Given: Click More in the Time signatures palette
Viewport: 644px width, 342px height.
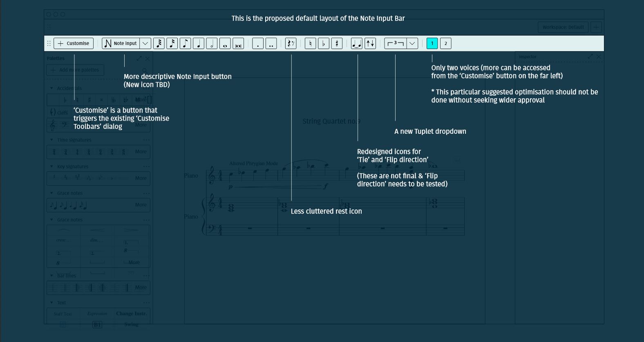Looking at the screenshot, I should tap(141, 152).
